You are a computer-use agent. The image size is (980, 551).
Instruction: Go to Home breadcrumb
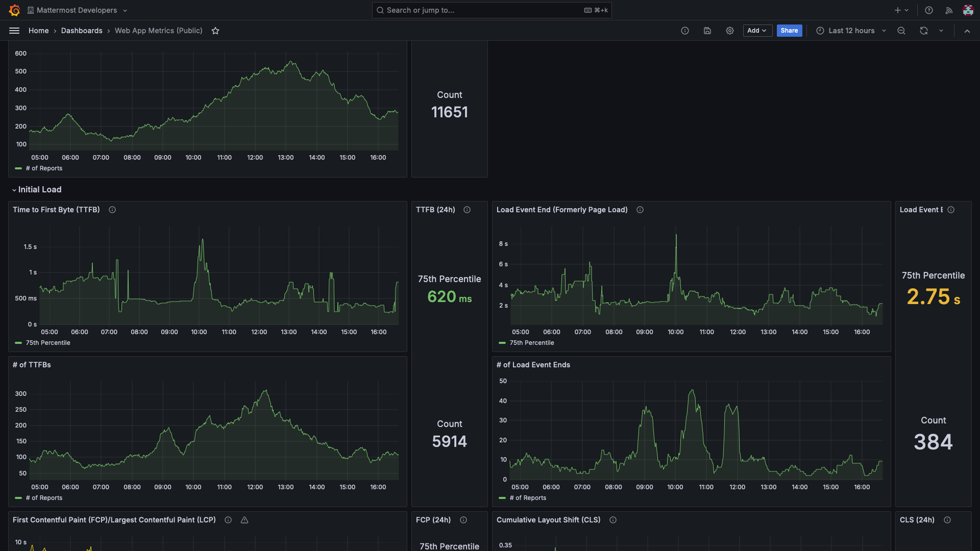click(38, 31)
